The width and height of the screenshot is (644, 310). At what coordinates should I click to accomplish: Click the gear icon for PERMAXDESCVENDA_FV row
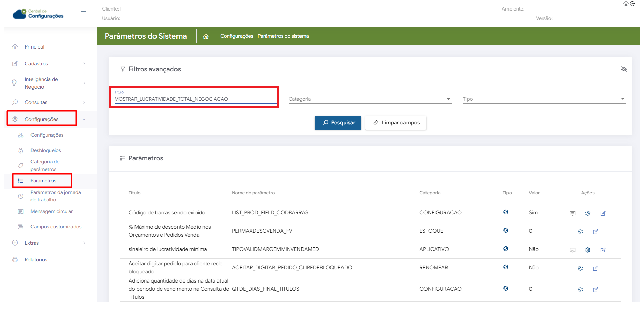pos(580,232)
